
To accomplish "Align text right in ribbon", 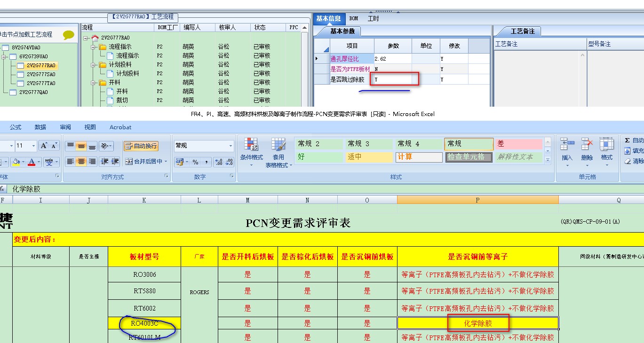I will point(92,162).
